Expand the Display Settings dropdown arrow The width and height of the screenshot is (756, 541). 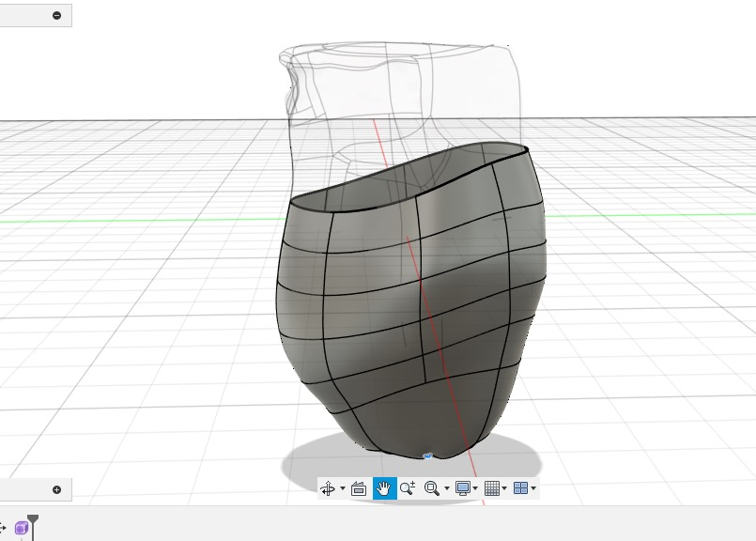pos(475,488)
